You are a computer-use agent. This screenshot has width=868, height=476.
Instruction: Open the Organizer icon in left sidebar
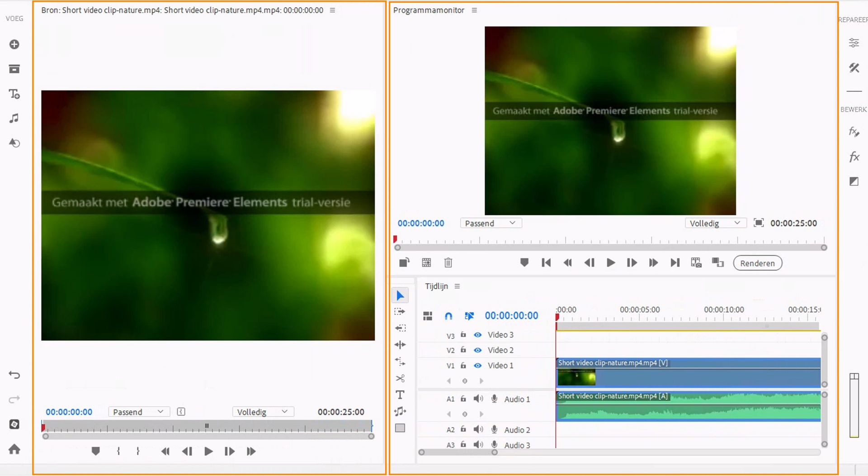click(x=14, y=424)
